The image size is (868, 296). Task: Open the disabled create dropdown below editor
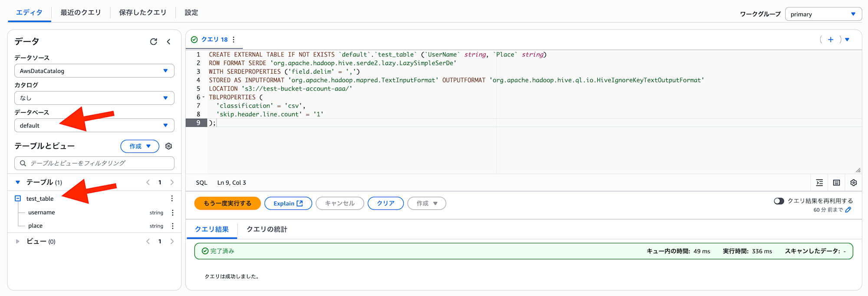[427, 203]
